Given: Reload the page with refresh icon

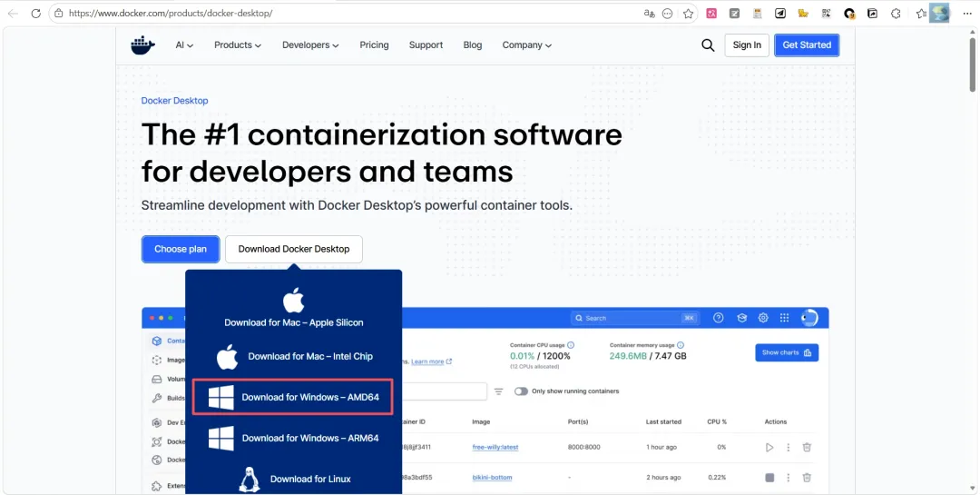Looking at the screenshot, I should coord(35,13).
